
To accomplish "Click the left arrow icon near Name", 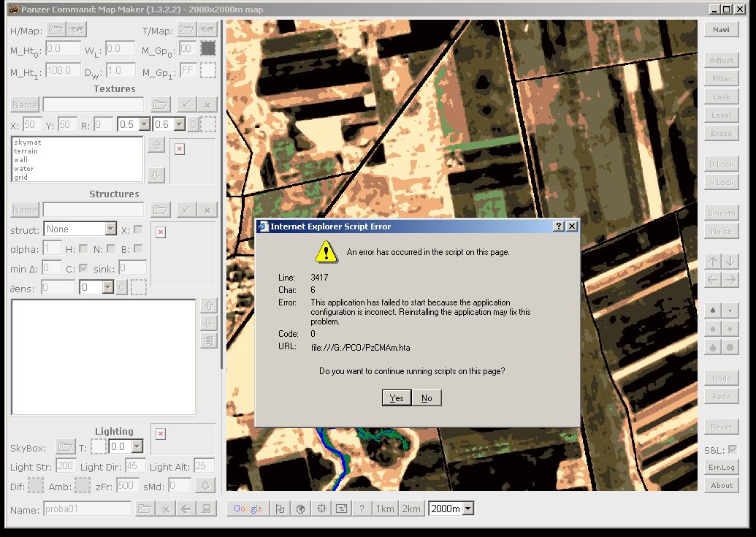I will click(186, 509).
